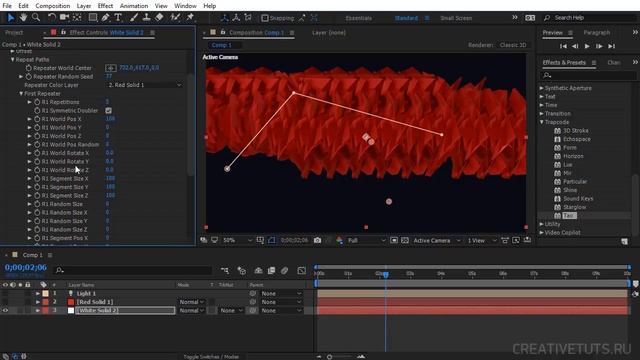Open the 1 View layout dropdown
Image resolution: width=640 pixels, height=360 pixels.
[x=481, y=240]
